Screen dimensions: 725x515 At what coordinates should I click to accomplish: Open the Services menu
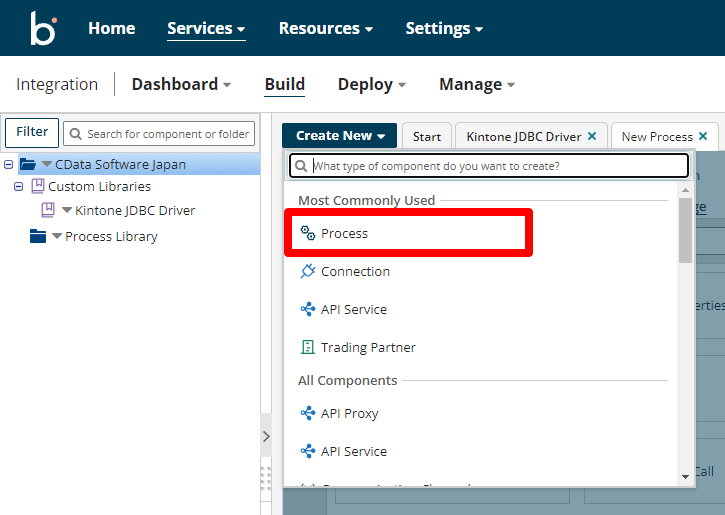206,28
